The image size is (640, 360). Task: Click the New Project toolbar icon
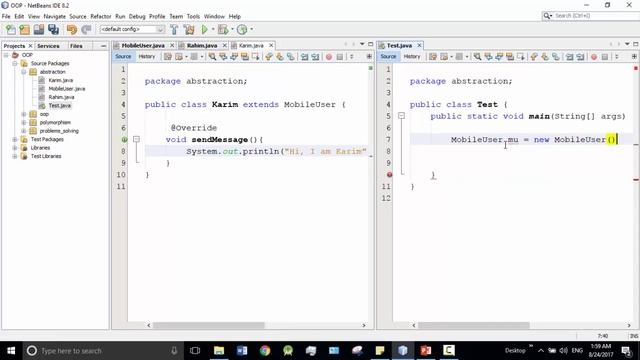[x=24, y=29]
